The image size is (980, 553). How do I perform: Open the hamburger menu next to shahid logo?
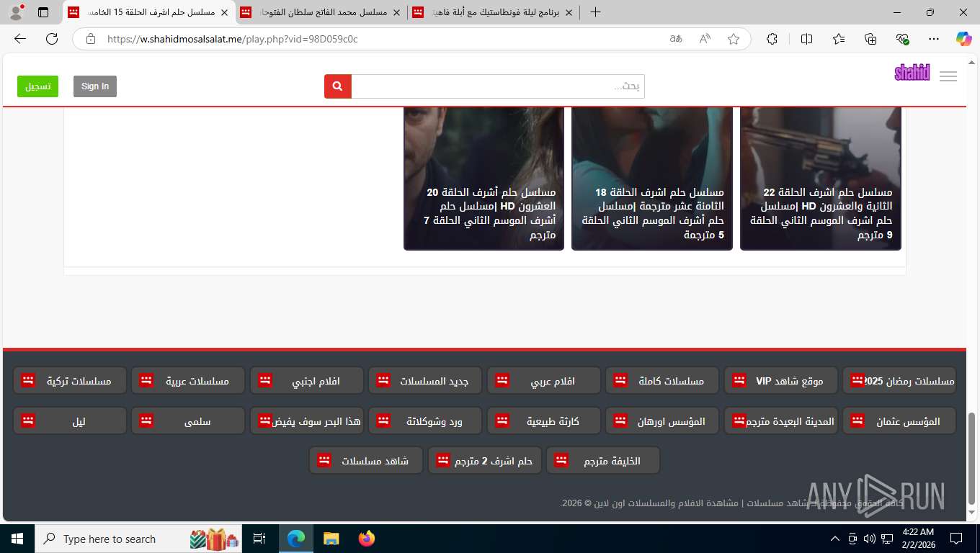click(948, 76)
